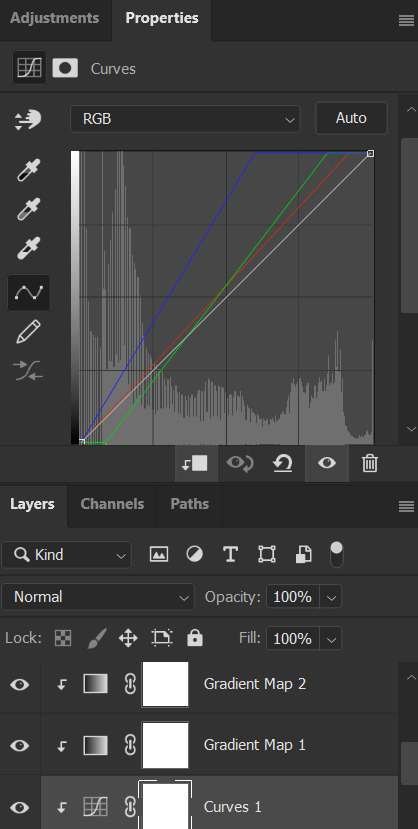
Task: Select the black point at curve bottom-left
Action: tap(81, 441)
